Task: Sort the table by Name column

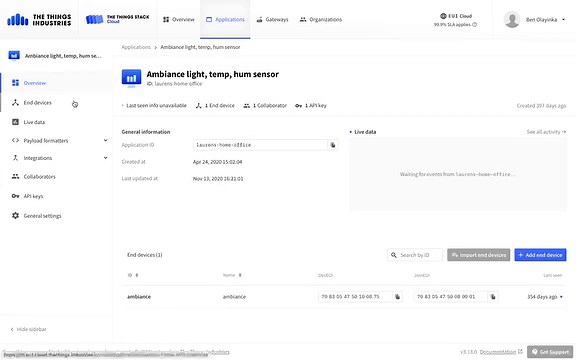Action: pos(232,275)
